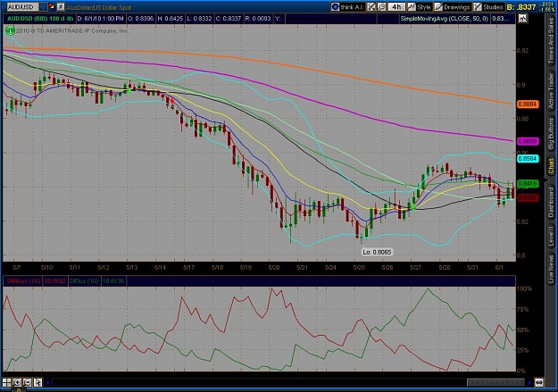Select the Chart side tab
The width and height of the screenshot is (558, 392).
551,166
